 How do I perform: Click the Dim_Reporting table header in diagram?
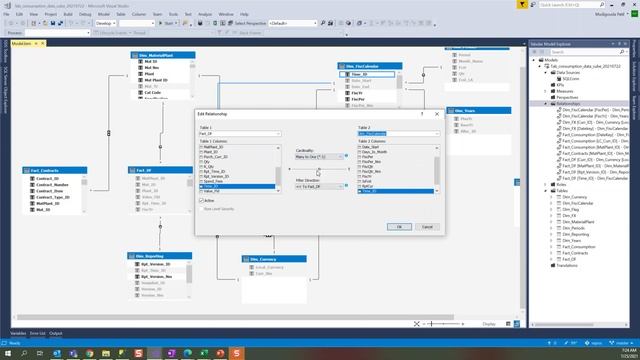click(x=160, y=256)
